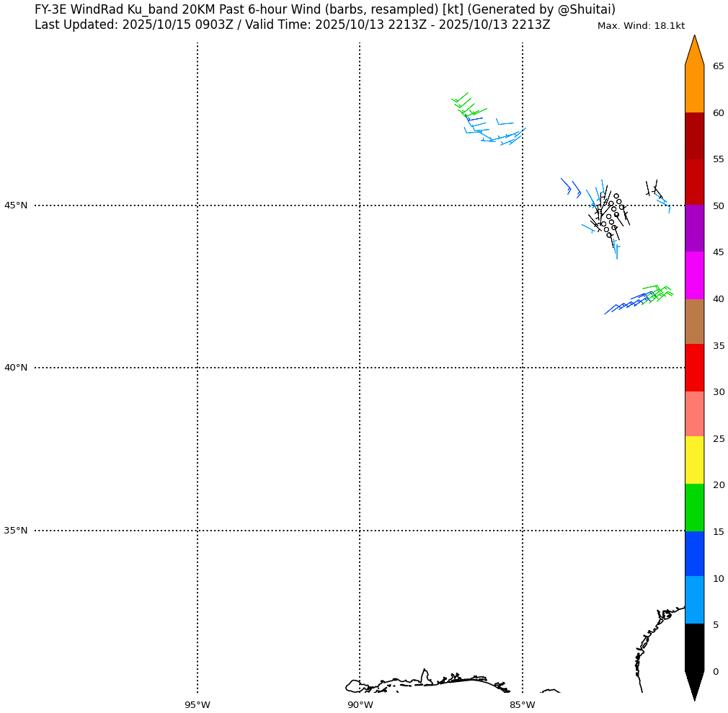Click the Last Updated timestamp line
The image size is (728, 713).
click(x=292, y=25)
